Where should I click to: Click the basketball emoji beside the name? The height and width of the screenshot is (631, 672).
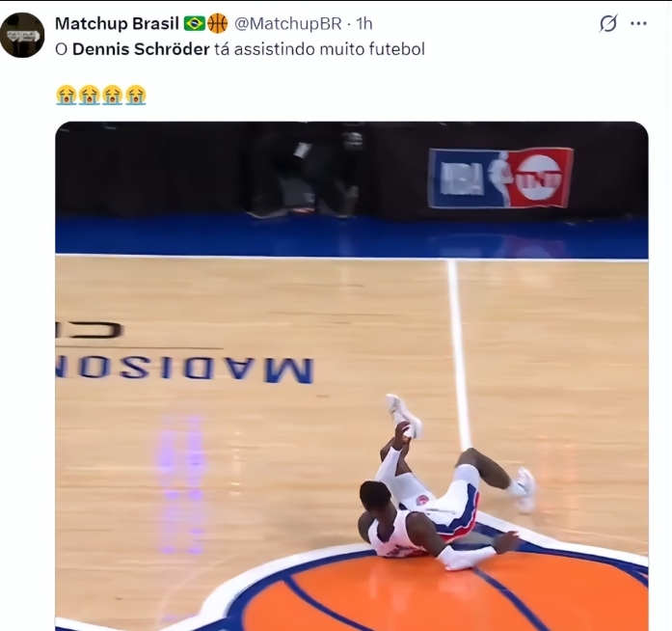tap(217, 23)
